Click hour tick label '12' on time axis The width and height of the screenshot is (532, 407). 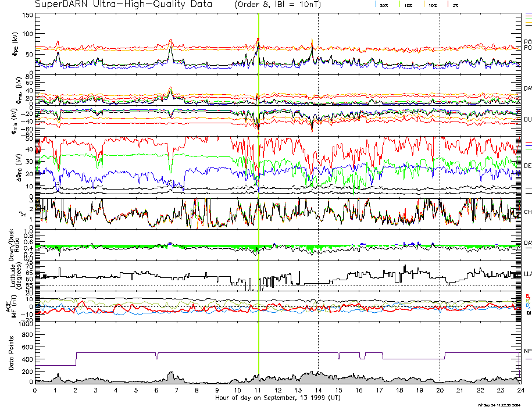(x=278, y=390)
